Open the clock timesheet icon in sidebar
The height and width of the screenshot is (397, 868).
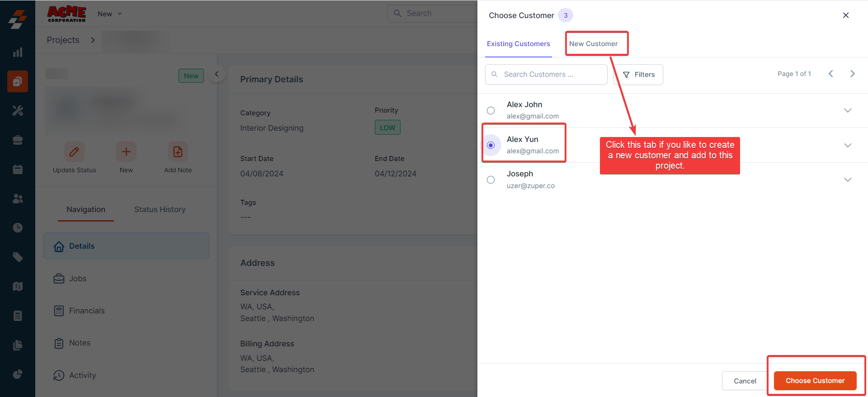pos(18,227)
